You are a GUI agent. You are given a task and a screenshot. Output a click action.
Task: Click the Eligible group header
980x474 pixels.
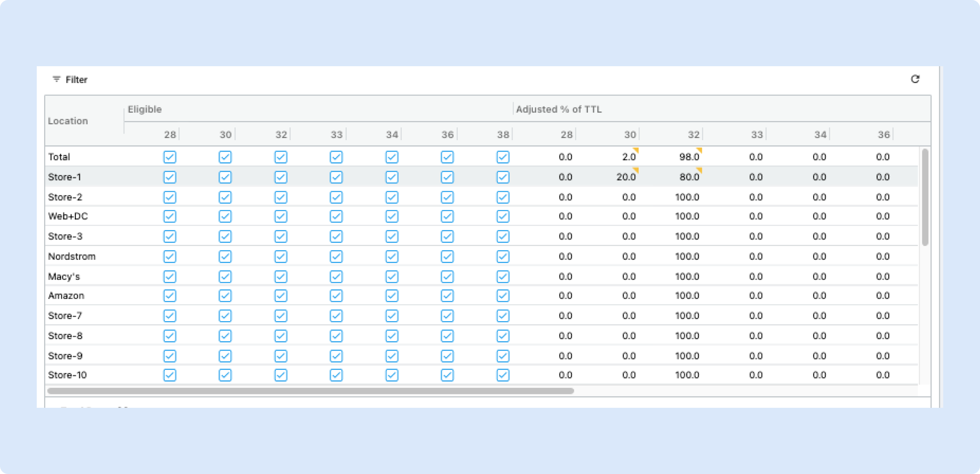click(145, 109)
